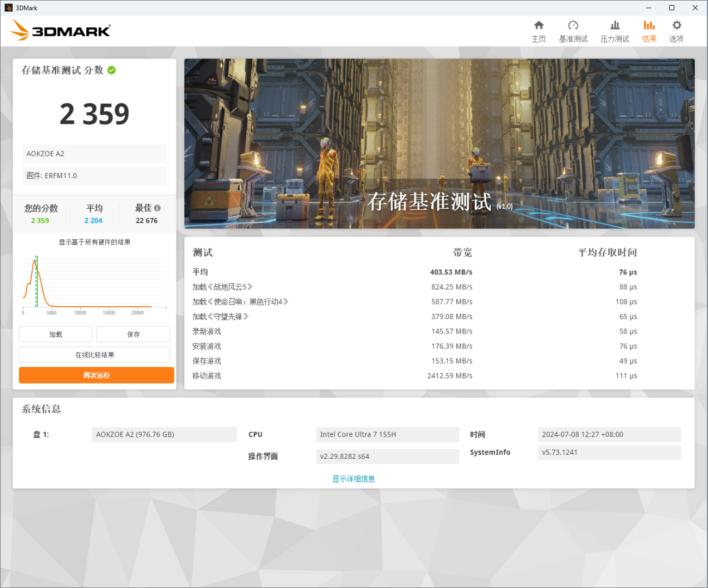Click the 系统信息 section heading
Image resolution: width=708 pixels, height=588 pixels.
coord(41,409)
